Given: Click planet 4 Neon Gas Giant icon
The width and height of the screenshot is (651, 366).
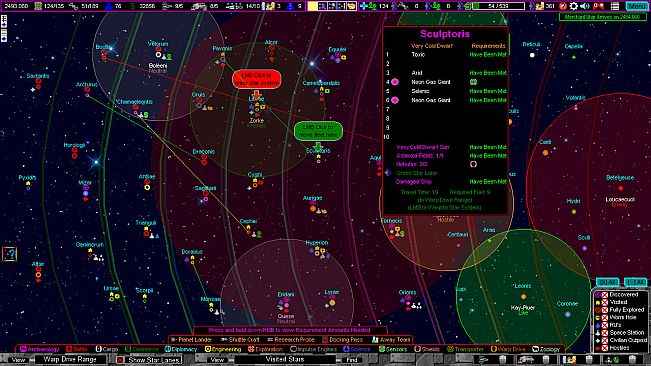Looking at the screenshot, I should (395, 82).
